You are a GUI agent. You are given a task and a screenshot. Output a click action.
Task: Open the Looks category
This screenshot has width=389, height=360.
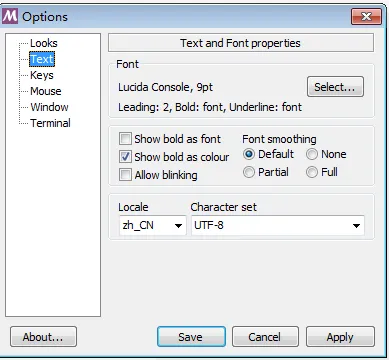[x=44, y=43]
